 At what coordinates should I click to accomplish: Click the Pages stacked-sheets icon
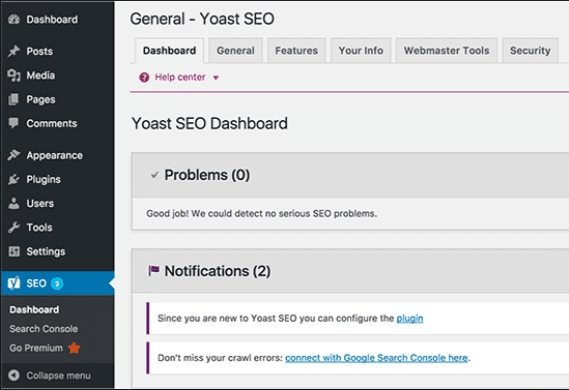click(x=14, y=99)
